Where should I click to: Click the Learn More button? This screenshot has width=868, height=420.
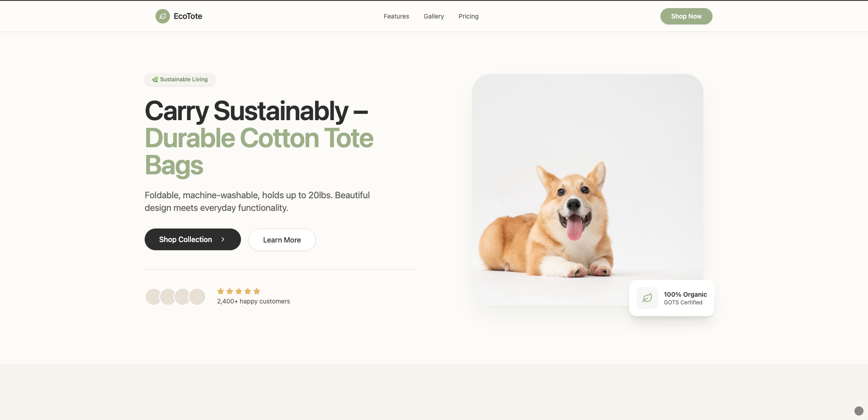coord(282,240)
